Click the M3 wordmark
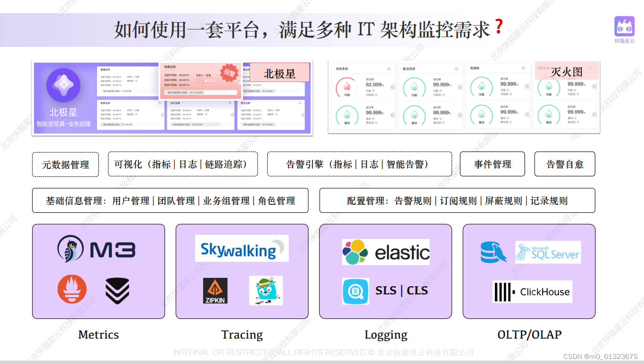Viewport: 644px width, 364px height. point(113,250)
